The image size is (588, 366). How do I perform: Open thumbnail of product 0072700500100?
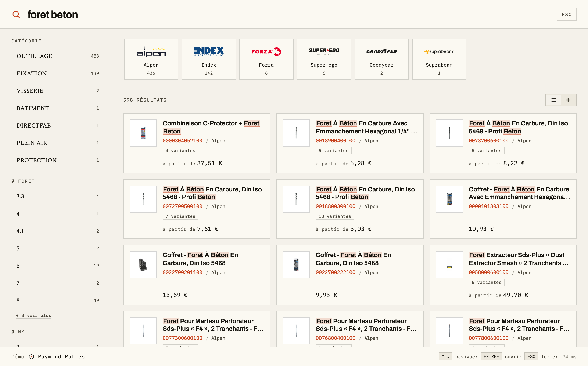tap(143, 199)
